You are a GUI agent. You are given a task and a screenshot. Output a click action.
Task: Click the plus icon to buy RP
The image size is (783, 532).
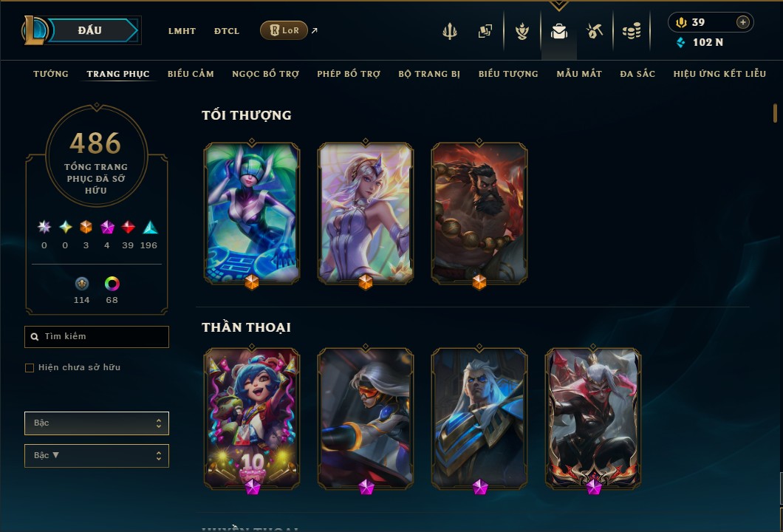743,22
